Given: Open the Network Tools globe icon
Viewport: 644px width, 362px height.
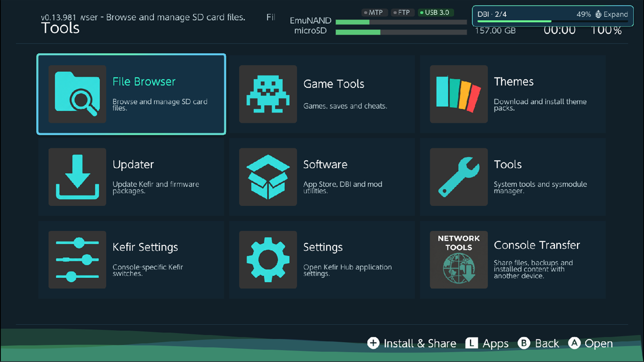Looking at the screenshot, I should [458, 260].
